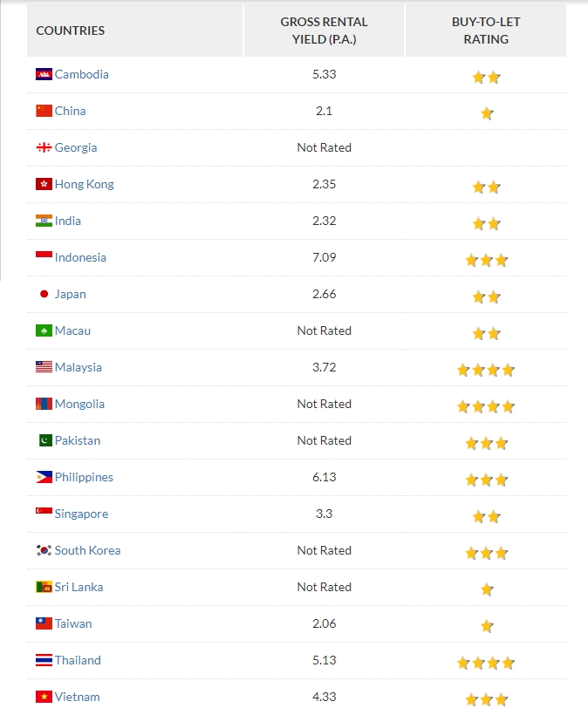
Task: Sort by Gross Rental Yield header
Action: pyautogui.click(x=324, y=31)
